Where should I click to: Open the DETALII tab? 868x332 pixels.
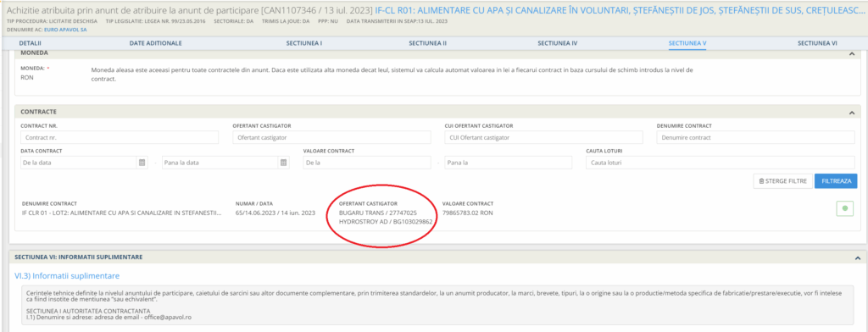pyautogui.click(x=31, y=42)
